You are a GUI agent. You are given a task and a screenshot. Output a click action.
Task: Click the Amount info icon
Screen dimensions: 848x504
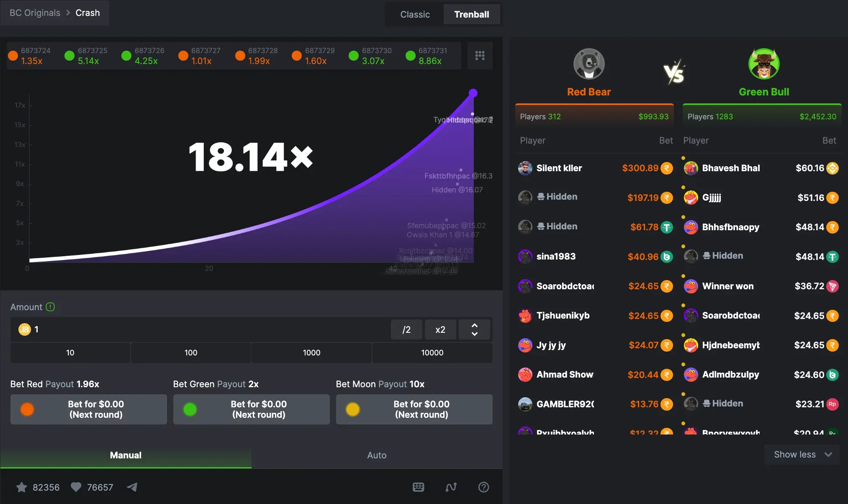(50, 307)
